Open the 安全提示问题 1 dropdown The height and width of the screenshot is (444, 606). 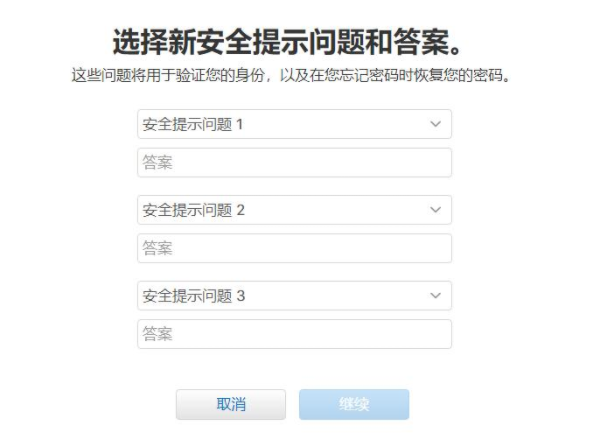coord(294,124)
